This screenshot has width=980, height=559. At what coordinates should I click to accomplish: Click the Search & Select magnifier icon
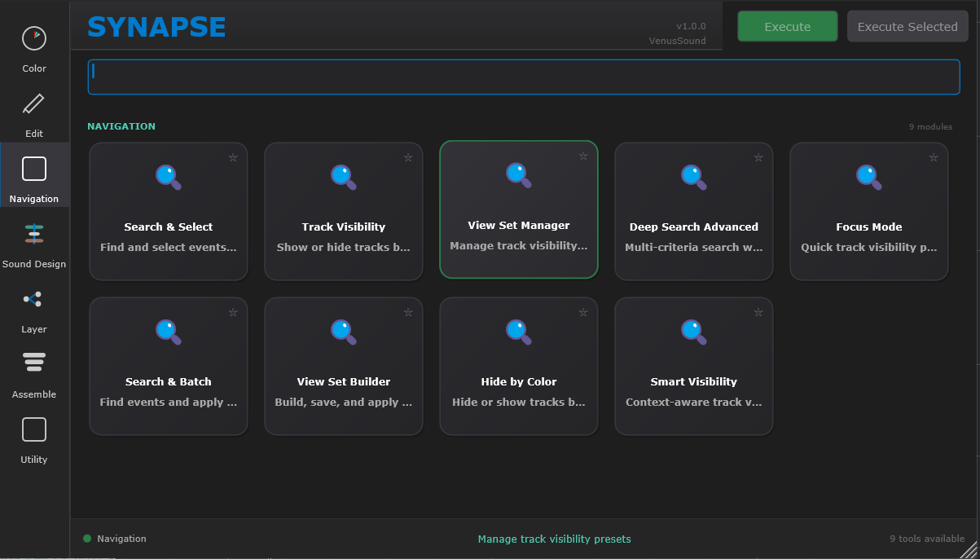coord(169,177)
